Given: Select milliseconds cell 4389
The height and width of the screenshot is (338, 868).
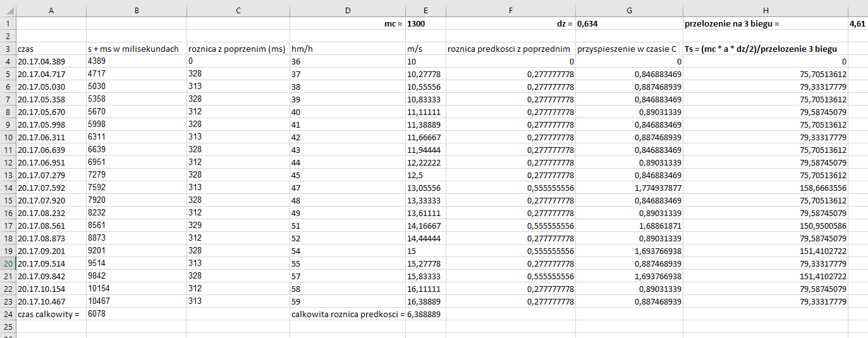Looking at the screenshot, I should [x=137, y=61].
